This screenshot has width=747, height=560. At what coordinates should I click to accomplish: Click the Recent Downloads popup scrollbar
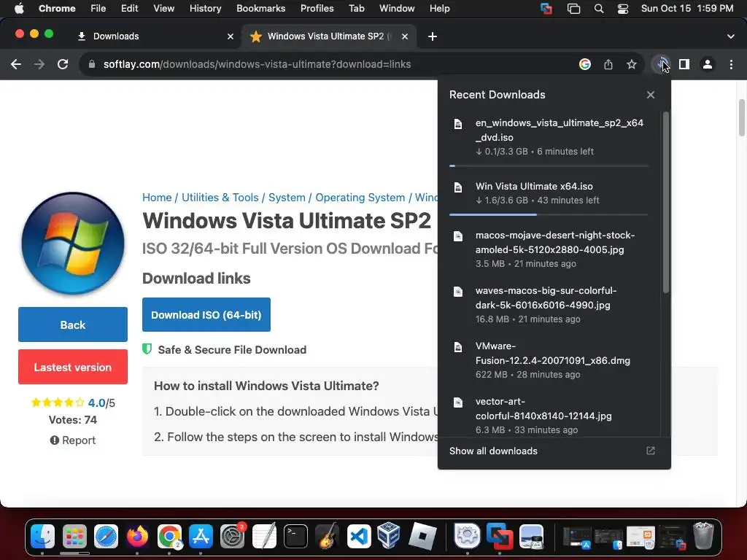tap(665, 203)
